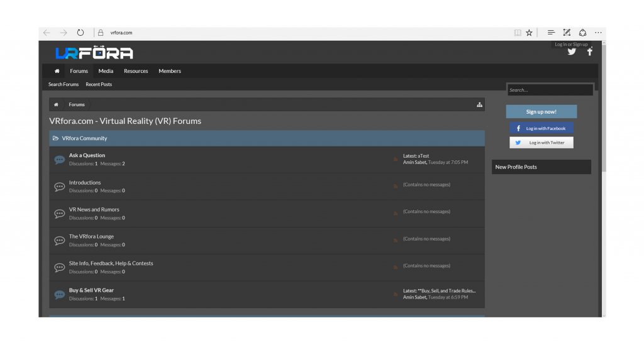This screenshot has width=644, height=345.
Task: Open reading view book icon
Action: 518,33
